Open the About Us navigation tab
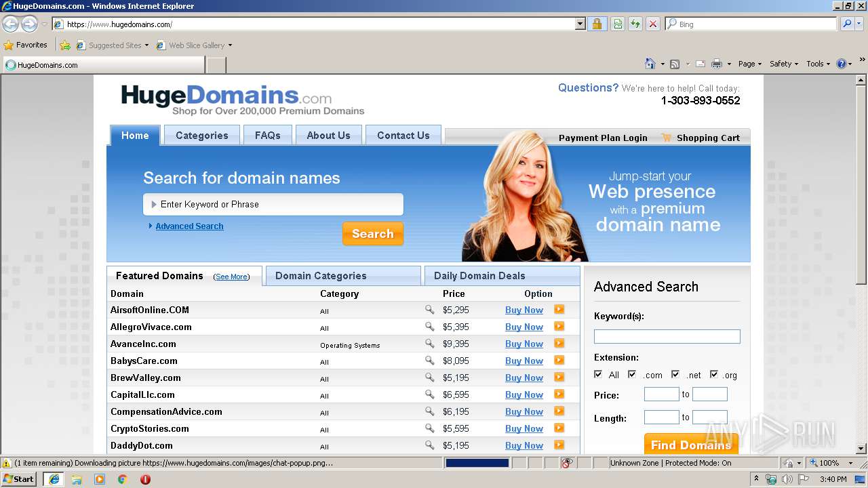868x488 pixels. [328, 135]
